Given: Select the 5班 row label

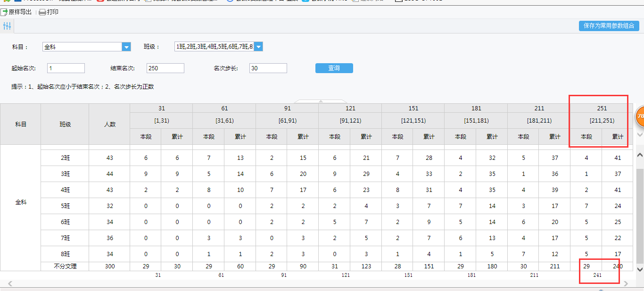Looking at the screenshot, I should [x=65, y=206].
